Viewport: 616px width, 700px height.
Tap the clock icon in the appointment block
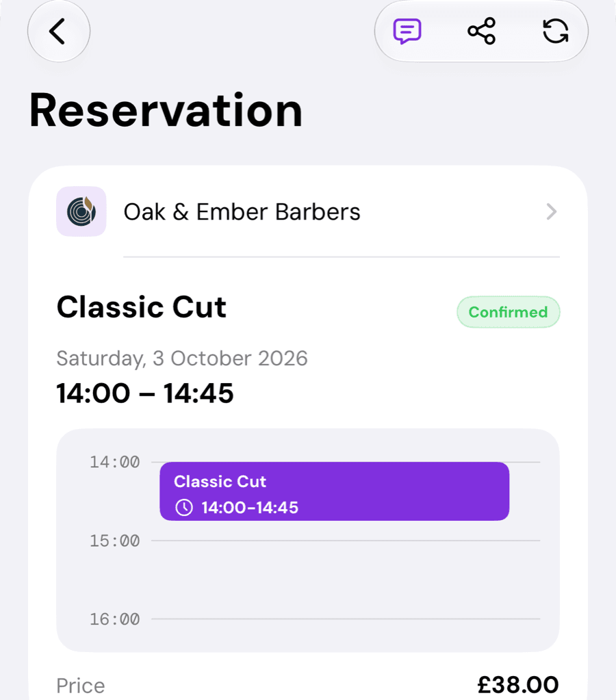click(x=184, y=508)
